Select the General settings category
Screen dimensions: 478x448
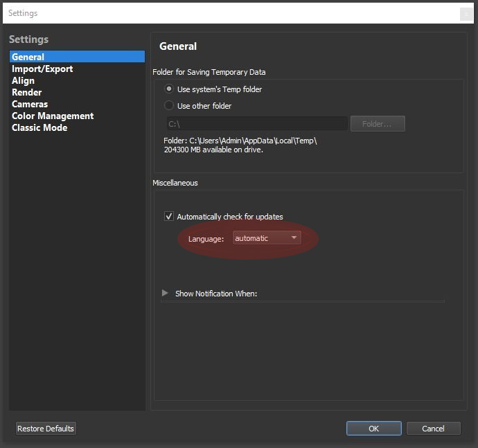tap(77, 57)
